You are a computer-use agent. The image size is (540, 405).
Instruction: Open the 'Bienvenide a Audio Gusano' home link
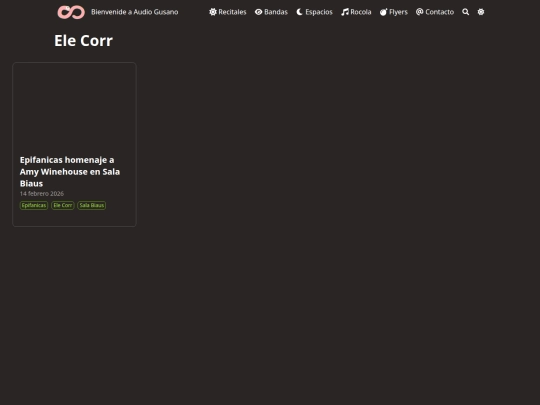pos(135,12)
